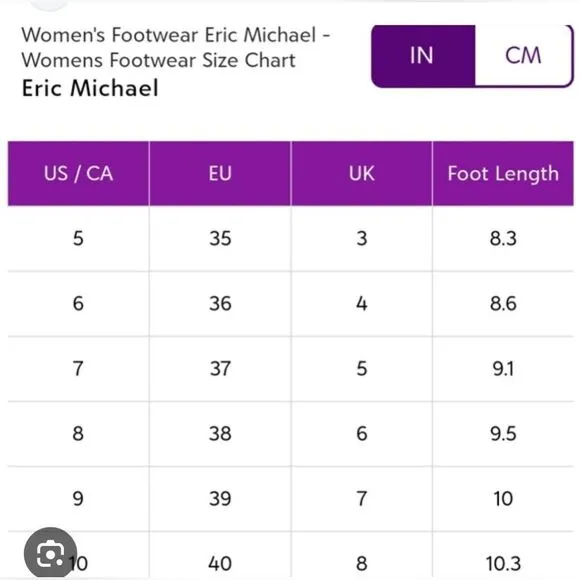The image size is (580, 580).
Task: Click the 9.5 foot length cell
Action: pos(503,434)
